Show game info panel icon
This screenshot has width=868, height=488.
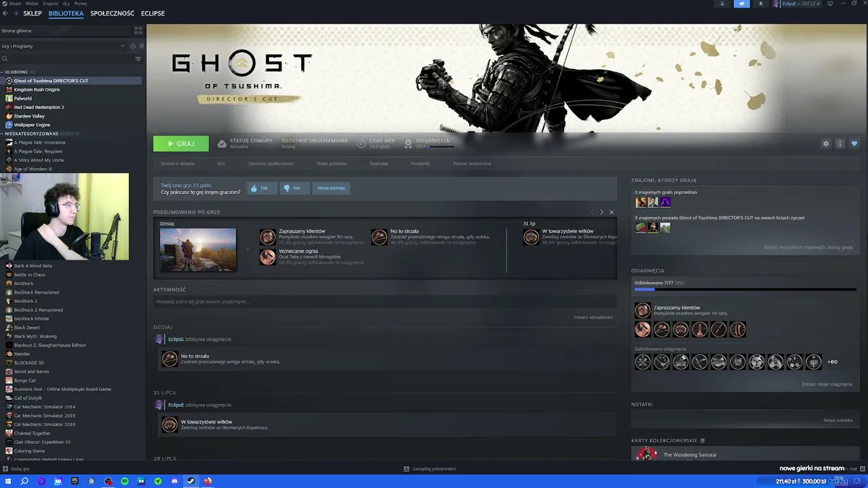840,144
